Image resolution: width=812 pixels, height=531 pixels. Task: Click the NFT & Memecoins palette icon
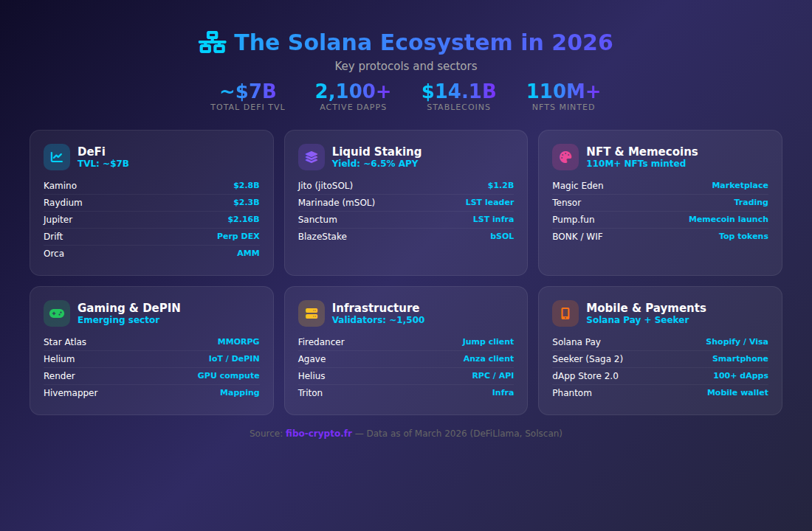coord(565,157)
